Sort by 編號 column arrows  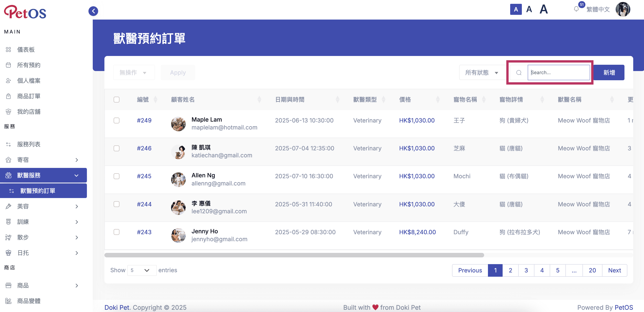[156, 100]
